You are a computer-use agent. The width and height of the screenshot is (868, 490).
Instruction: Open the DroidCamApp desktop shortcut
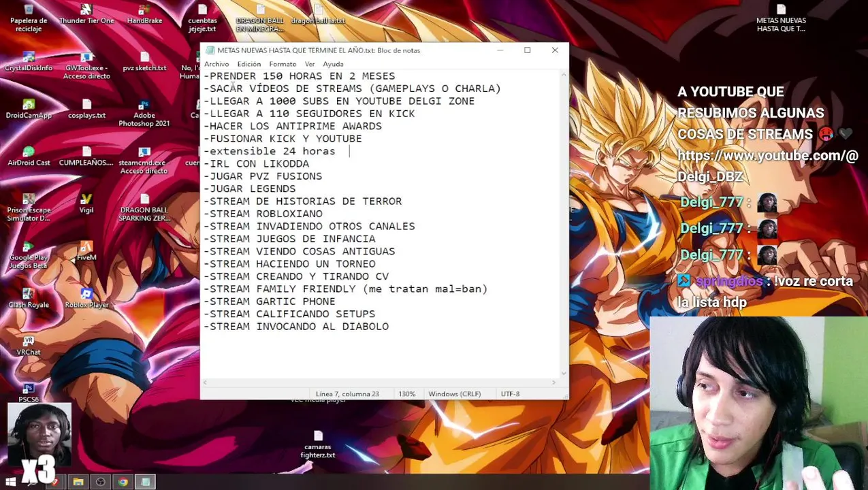click(x=29, y=109)
